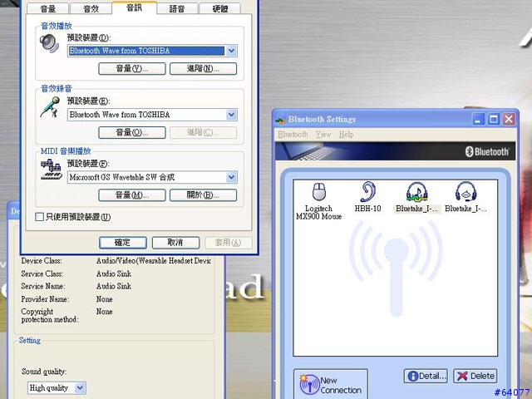Open the MIDI playback device dropdown
The width and height of the screenshot is (532, 399).
point(231,177)
